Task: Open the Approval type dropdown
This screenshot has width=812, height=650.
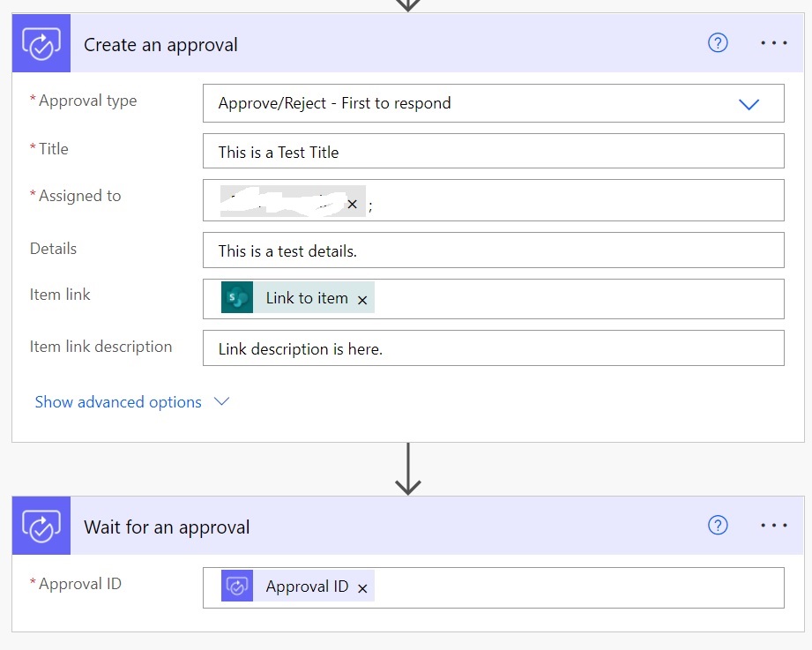Action: click(x=749, y=104)
